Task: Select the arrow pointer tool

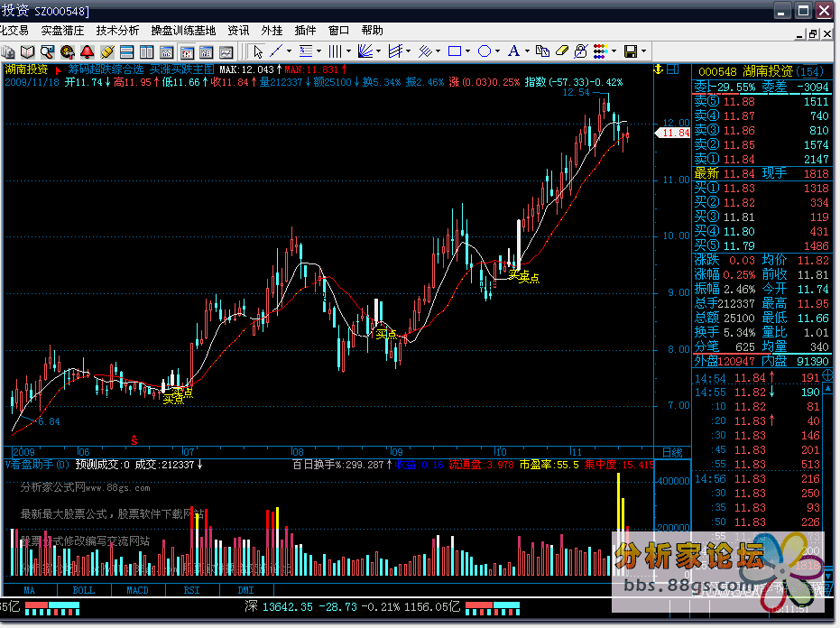Action: point(258,51)
